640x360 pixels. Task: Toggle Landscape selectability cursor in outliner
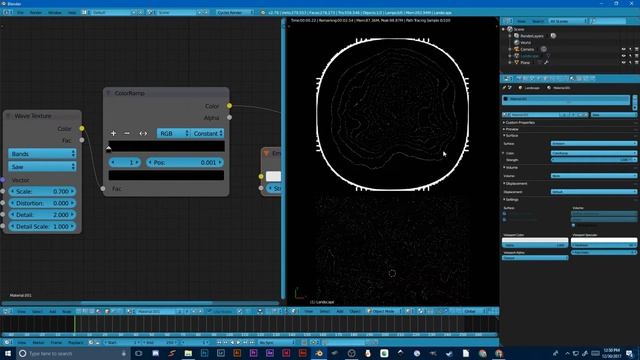pyautogui.click(x=630, y=56)
